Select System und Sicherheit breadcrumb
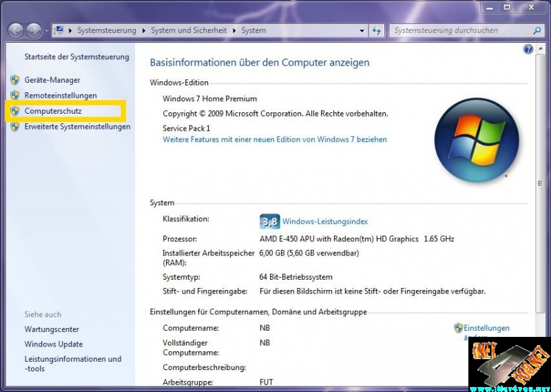The image size is (551, 392). pos(189,31)
